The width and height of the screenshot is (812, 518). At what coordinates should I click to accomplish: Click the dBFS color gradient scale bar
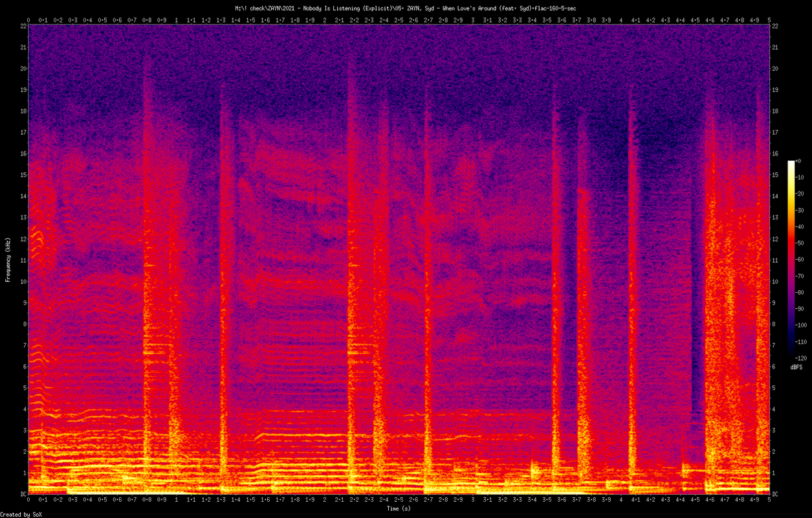[x=791, y=259]
